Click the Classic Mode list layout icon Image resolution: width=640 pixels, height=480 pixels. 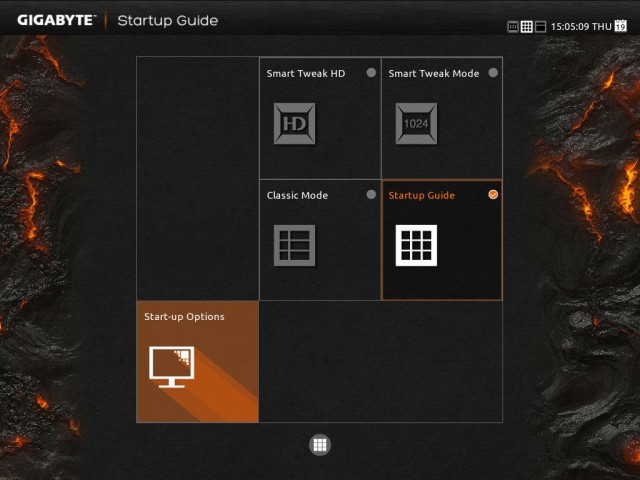click(x=294, y=245)
